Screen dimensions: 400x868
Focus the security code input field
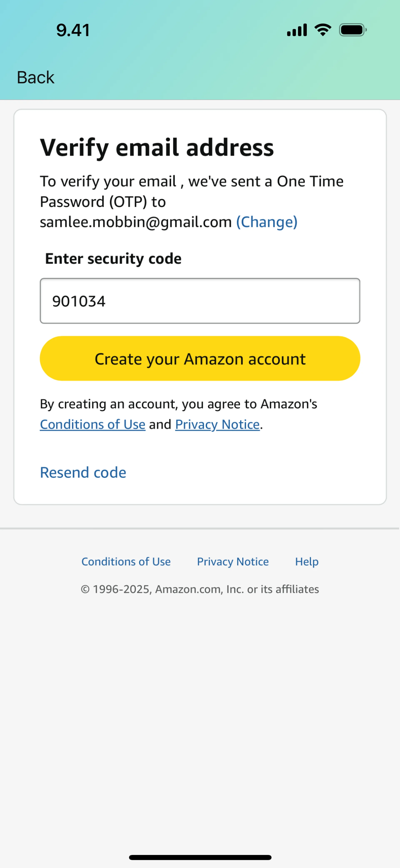pos(200,301)
